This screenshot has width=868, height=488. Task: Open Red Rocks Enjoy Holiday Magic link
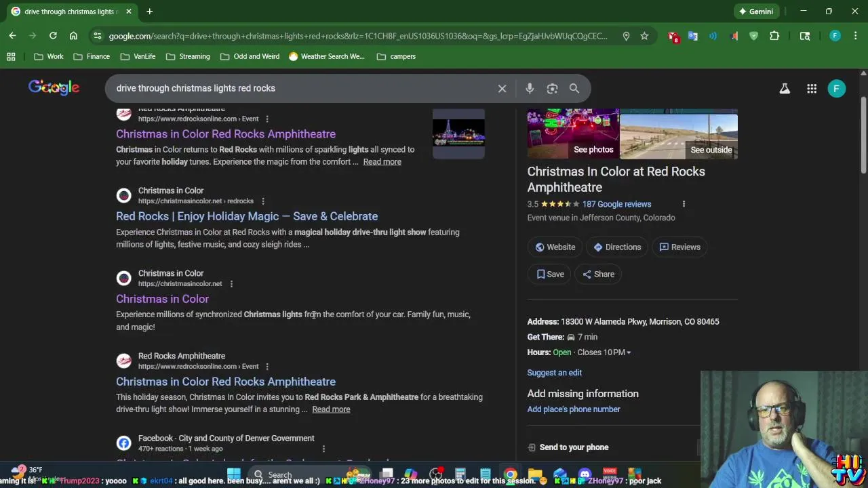247,216
